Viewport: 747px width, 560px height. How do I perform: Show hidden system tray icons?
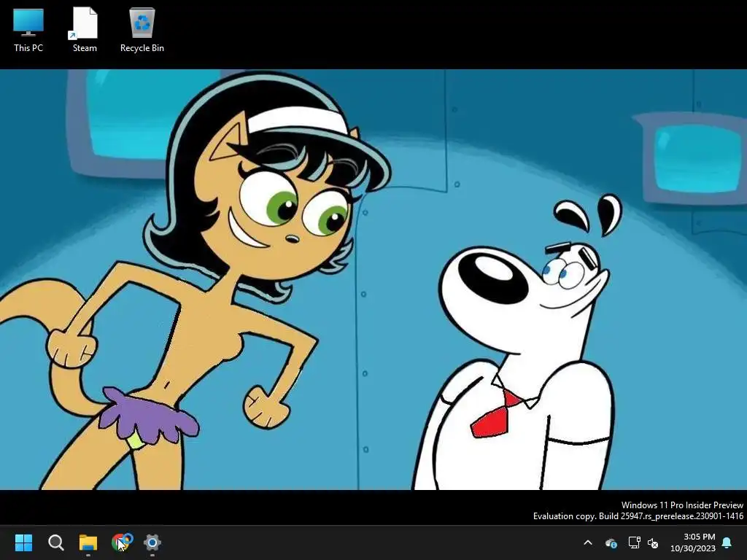tap(588, 542)
